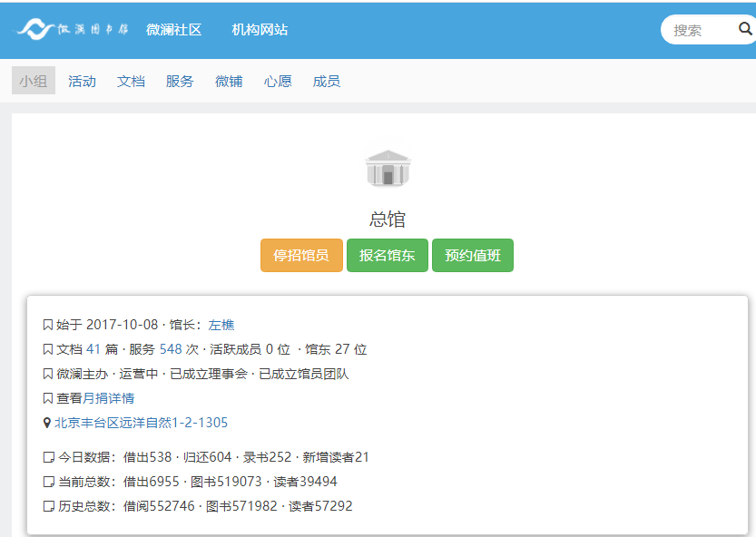Screen dimensions: 756x537
Task: Click the note icon before 历史总数
Action: pos(48,506)
